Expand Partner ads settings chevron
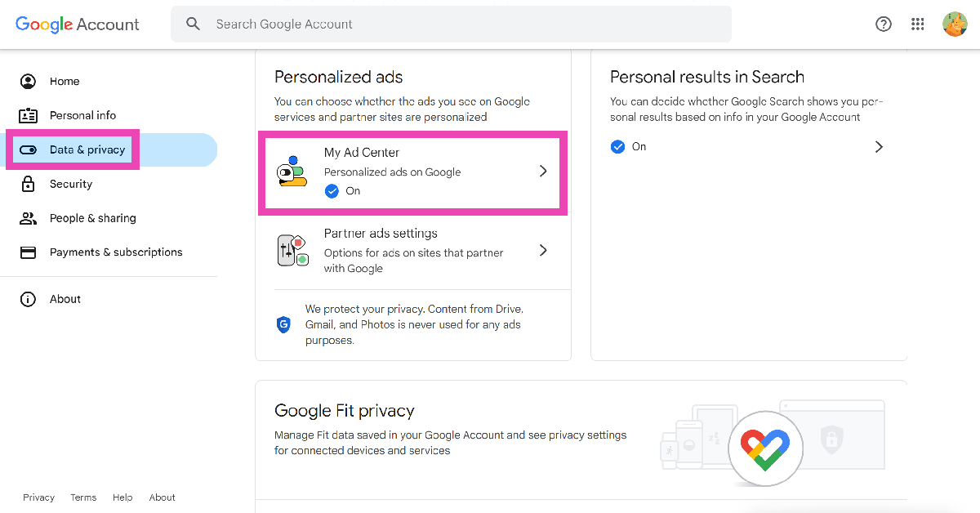Viewport: 980px width, 513px height. (543, 250)
